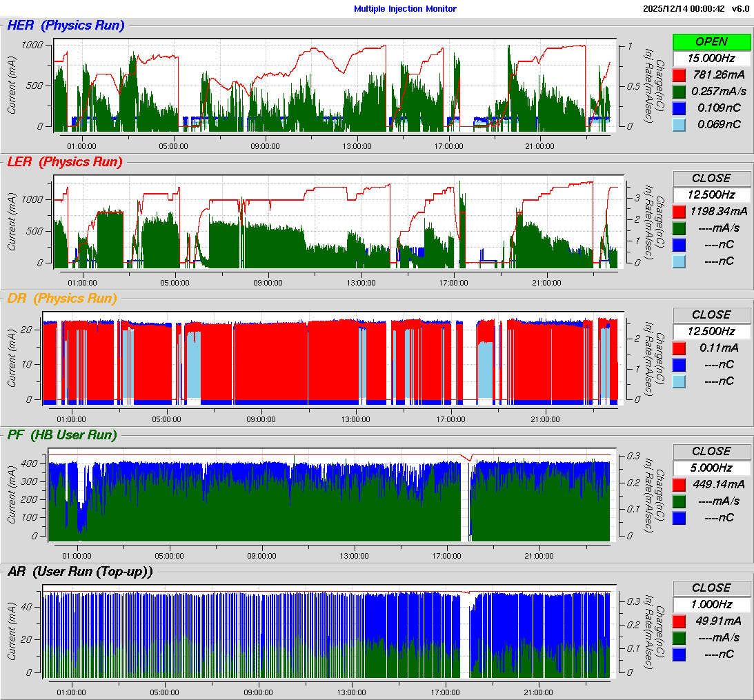Click the red swatch beside PF 449.14mA
The image size is (754, 700).
point(679,484)
